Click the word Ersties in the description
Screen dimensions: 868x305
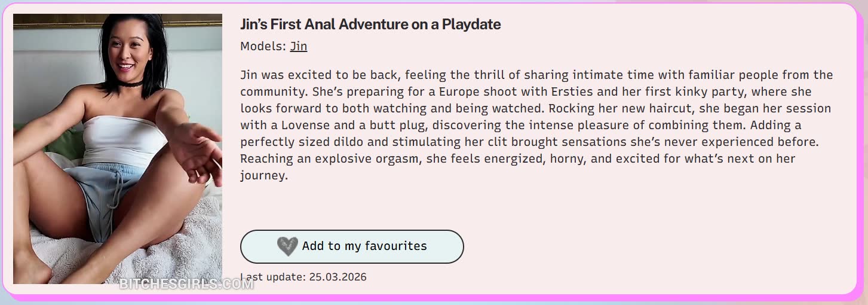coord(547,92)
